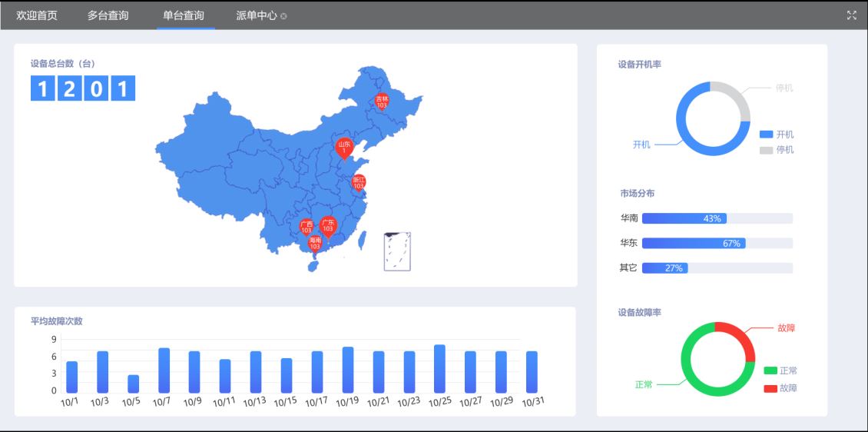Image resolution: width=868 pixels, height=432 pixels.
Task: Toggle the 停机 legend in the uptime chart
Action: (776, 150)
